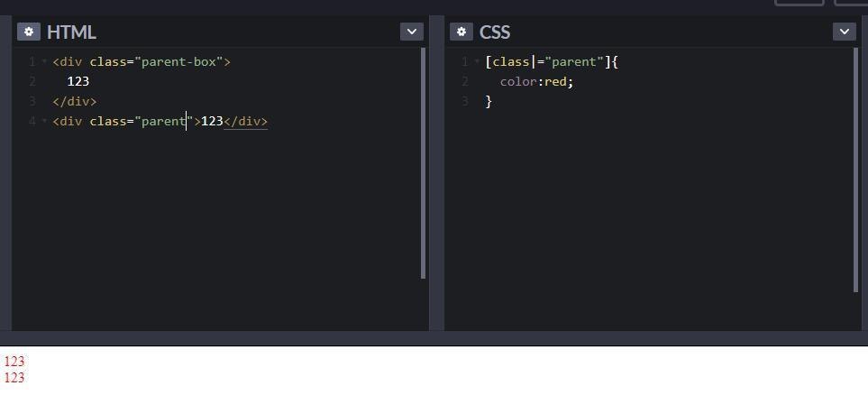Click the HTML panel title

click(x=71, y=32)
